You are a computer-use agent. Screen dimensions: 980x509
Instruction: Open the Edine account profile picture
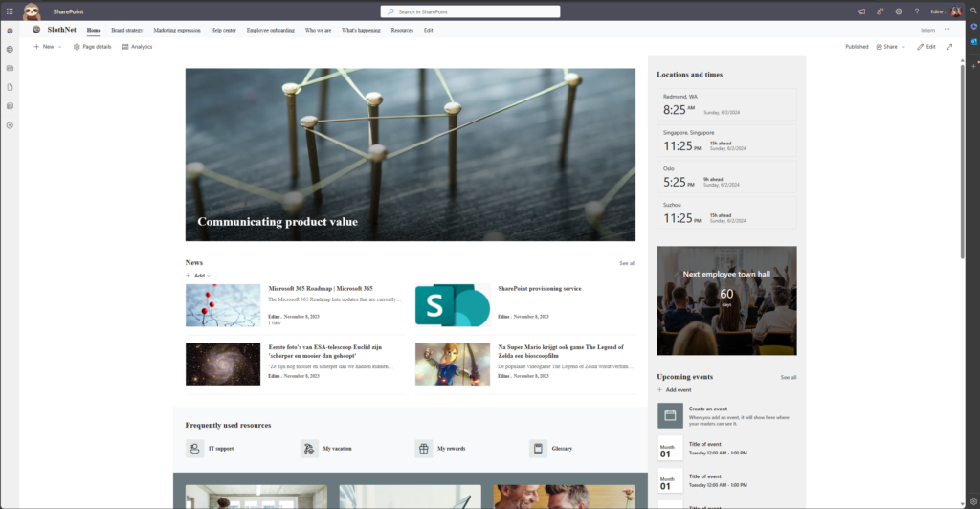coord(956,11)
